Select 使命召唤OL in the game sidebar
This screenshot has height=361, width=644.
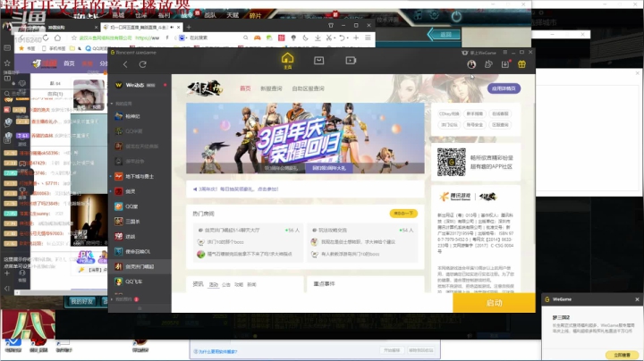[140, 251]
